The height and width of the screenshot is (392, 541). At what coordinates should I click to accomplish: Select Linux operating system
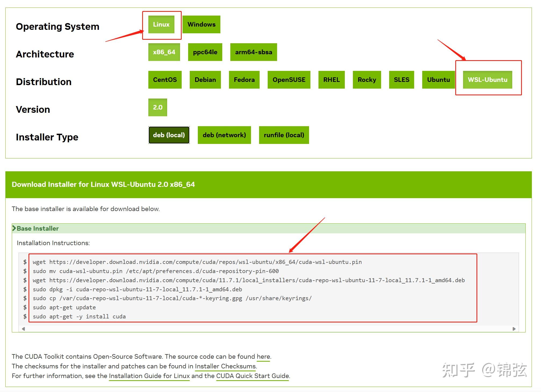tap(161, 24)
